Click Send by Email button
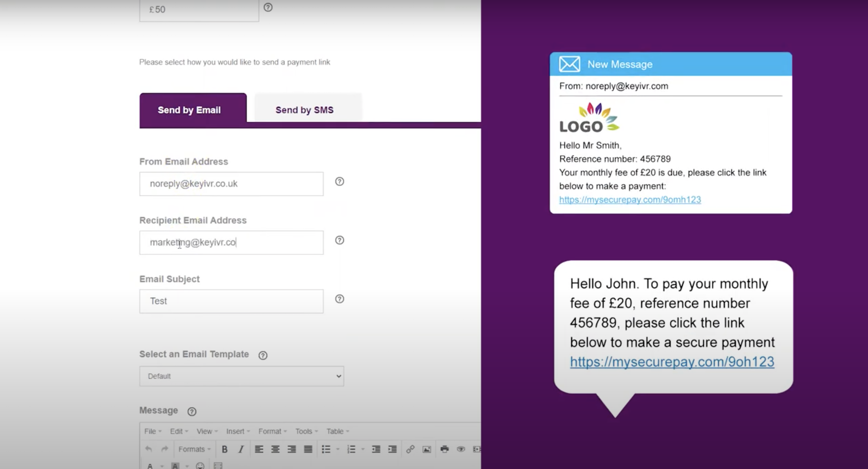 tap(189, 110)
